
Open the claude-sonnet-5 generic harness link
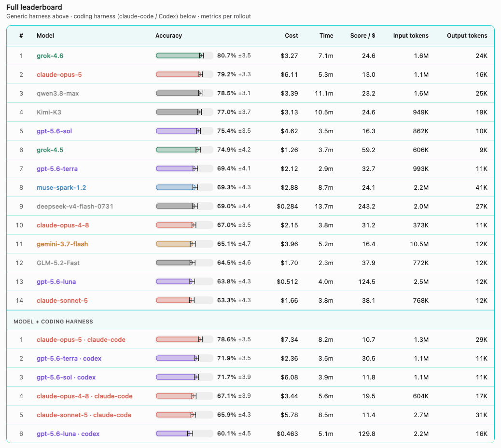pos(62,301)
